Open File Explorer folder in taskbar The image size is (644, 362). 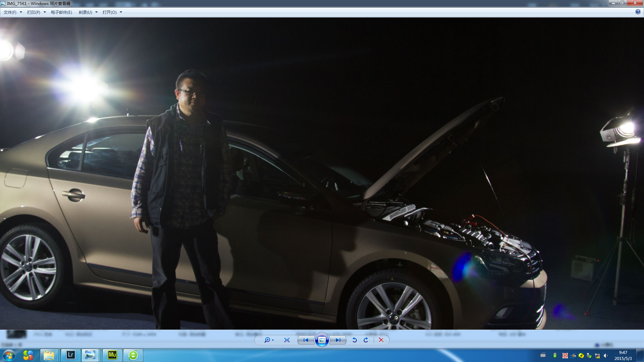[x=49, y=355]
